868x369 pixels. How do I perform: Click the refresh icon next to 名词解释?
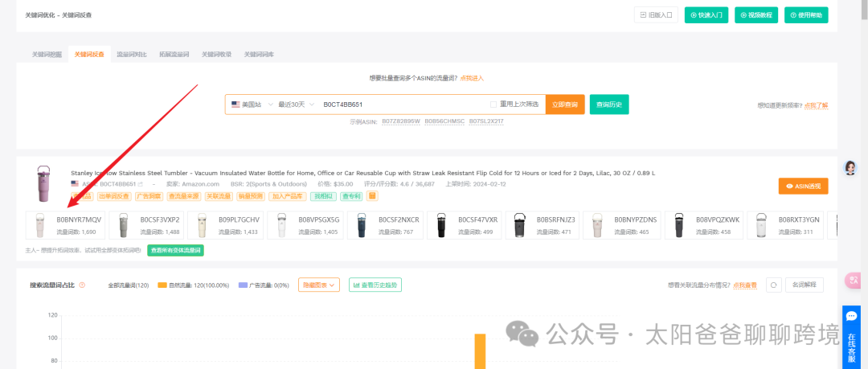coord(773,285)
